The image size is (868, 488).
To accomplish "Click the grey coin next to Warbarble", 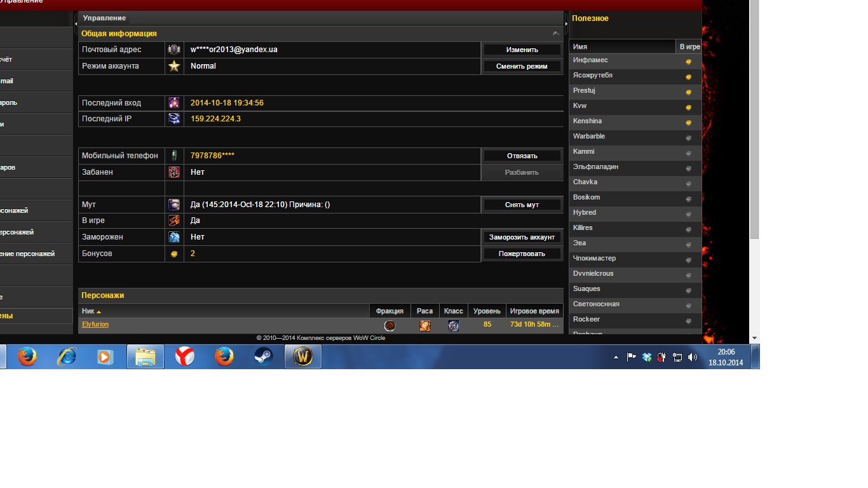I will (688, 138).
